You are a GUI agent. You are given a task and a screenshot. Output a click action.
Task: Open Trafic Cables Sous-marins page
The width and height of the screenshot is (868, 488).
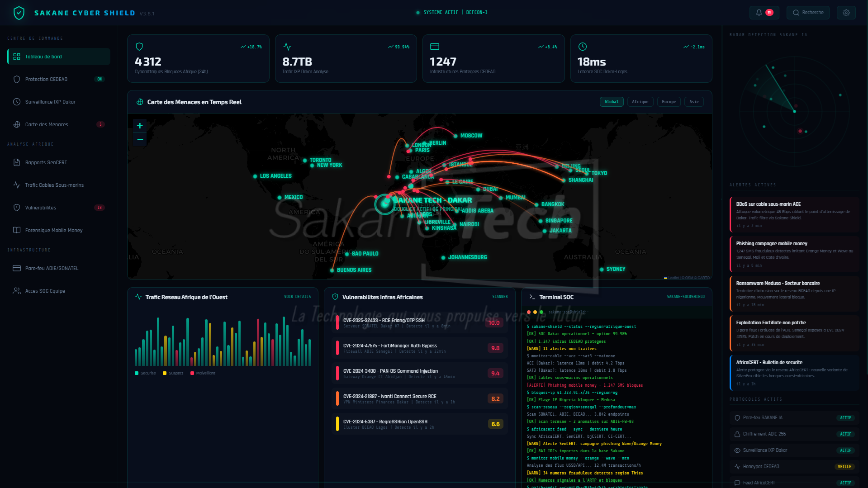tap(59, 185)
